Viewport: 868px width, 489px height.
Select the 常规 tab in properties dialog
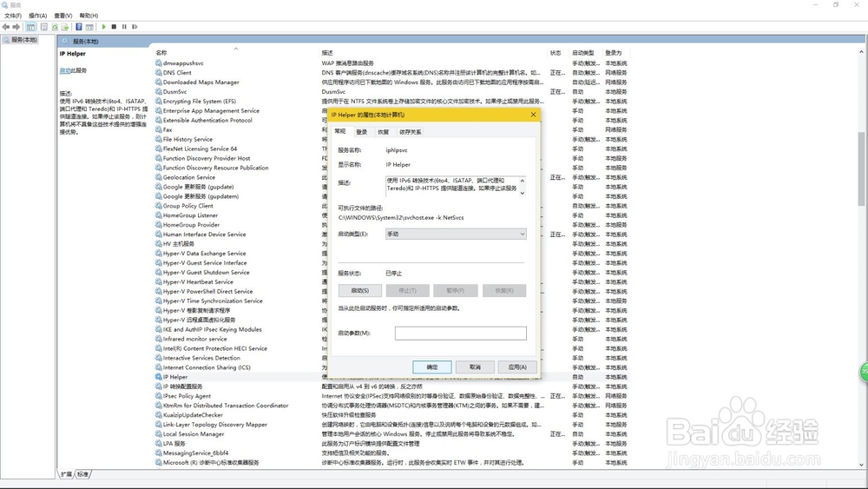click(340, 131)
